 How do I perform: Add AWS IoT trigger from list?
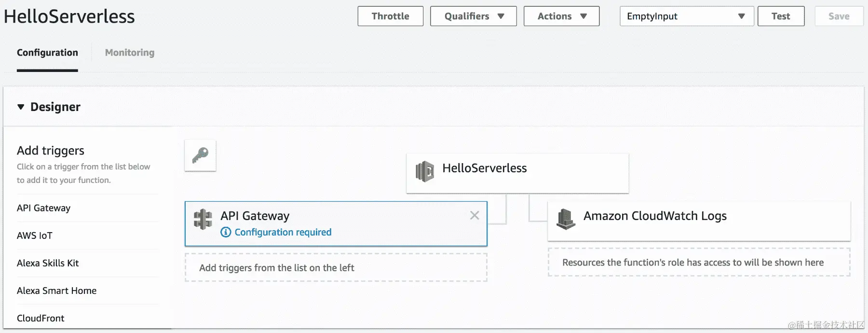(x=35, y=236)
